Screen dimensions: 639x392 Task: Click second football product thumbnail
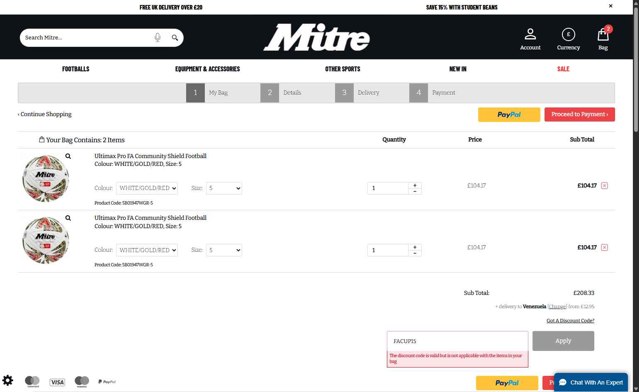(46, 240)
